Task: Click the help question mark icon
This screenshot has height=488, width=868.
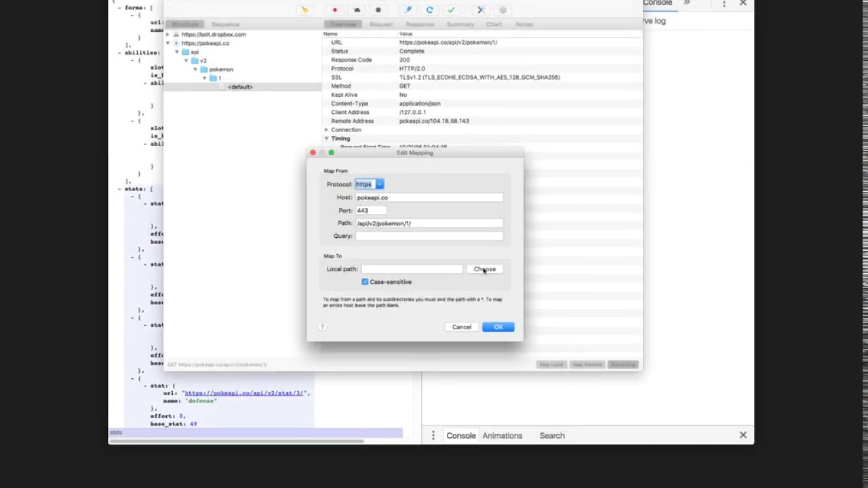Action: click(322, 327)
